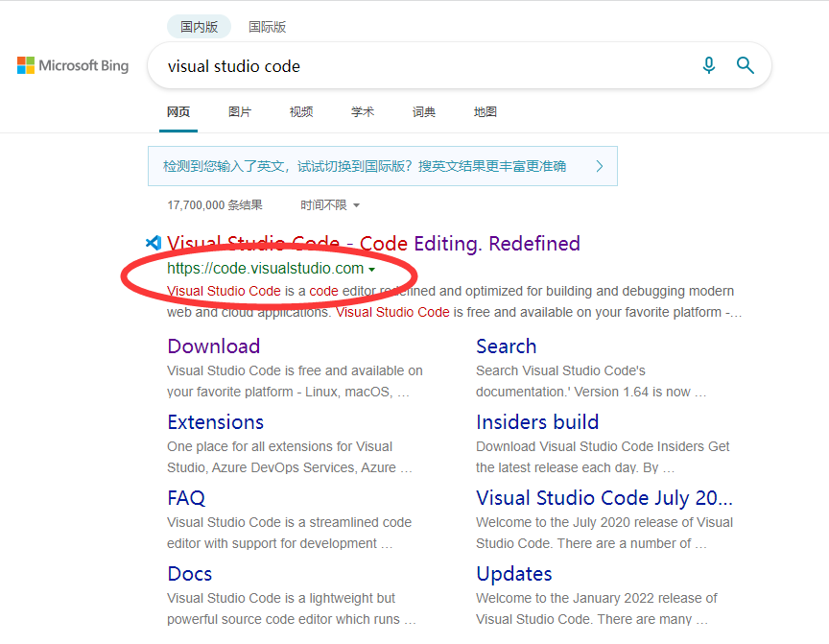This screenshot has height=644, width=829.
Task: Click 'Download Visual Studio Code Insiders Get' text
Action: coord(603,447)
